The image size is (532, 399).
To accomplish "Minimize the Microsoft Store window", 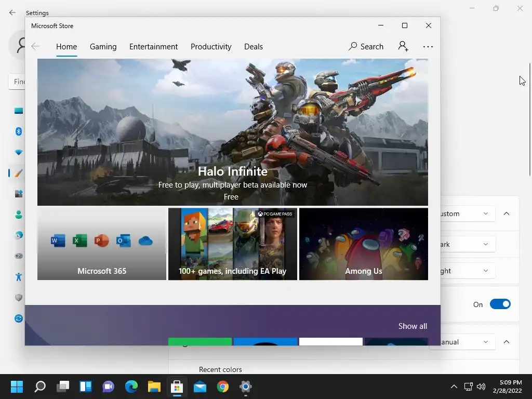I will pos(381,25).
